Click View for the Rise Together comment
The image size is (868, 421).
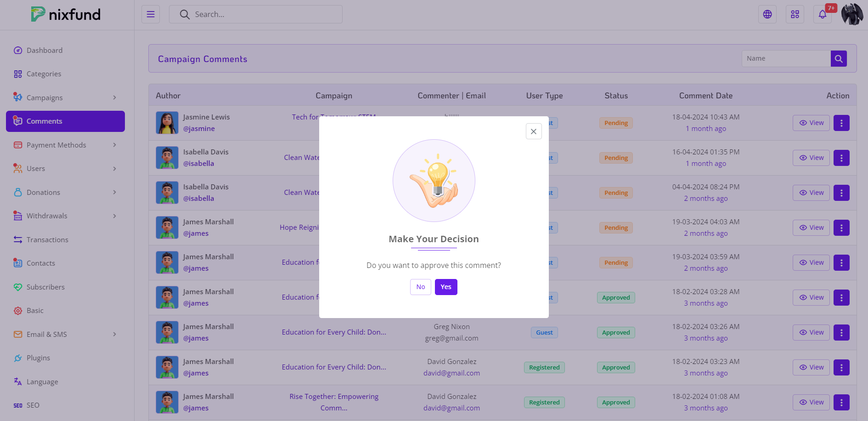811,402
